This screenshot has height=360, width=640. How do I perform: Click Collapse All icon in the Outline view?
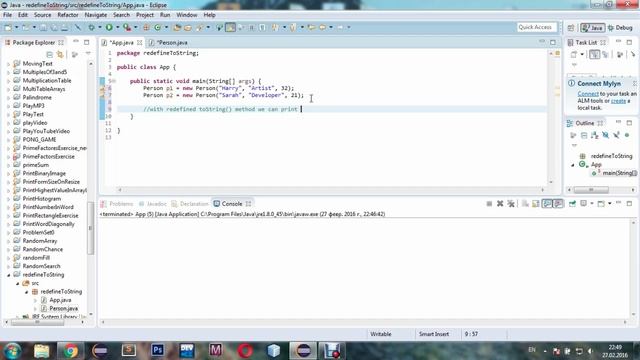pyautogui.click(x=584, y=135)
